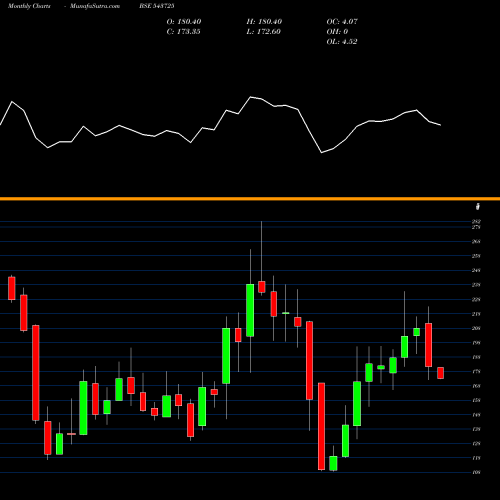Click the 'MunafaSutra.com' label

[95, 6]
